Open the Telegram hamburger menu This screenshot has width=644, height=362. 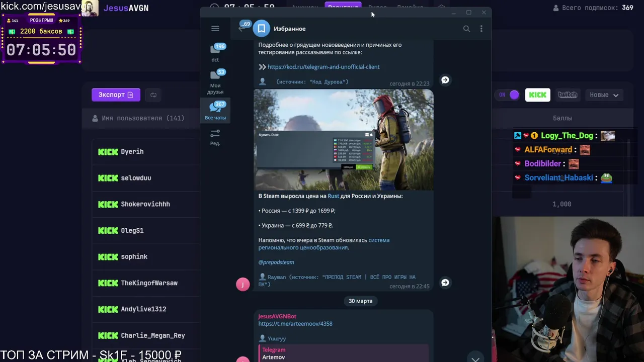point(215,29)
